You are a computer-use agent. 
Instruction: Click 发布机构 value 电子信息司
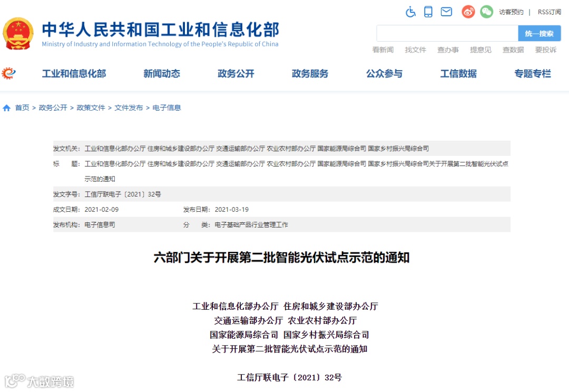click(100, 224)
